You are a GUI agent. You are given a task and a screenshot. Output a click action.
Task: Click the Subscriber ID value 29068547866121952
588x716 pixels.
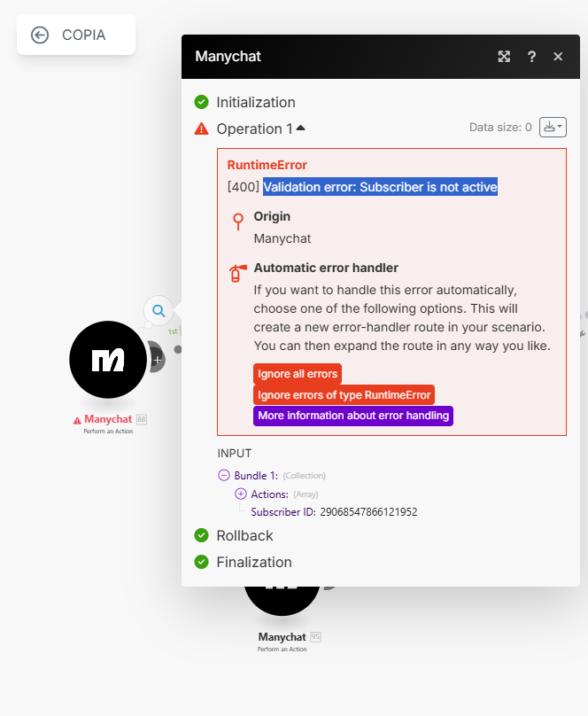tap(368, 512)
